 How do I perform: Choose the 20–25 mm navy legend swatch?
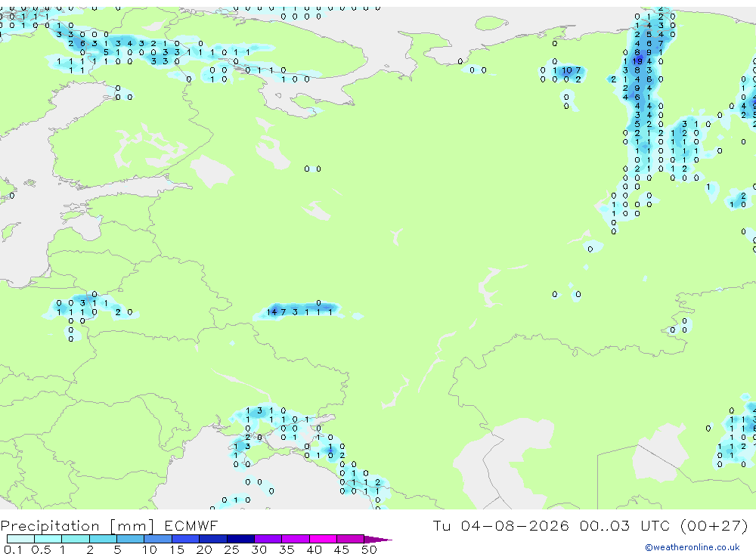pos(212,539)
